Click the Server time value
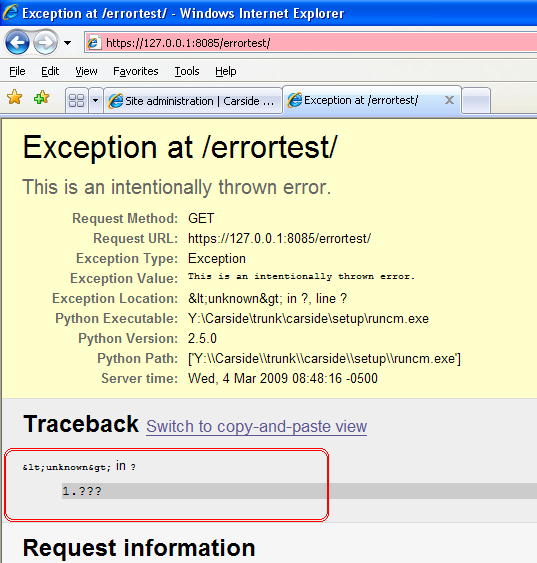 [283, 378]
